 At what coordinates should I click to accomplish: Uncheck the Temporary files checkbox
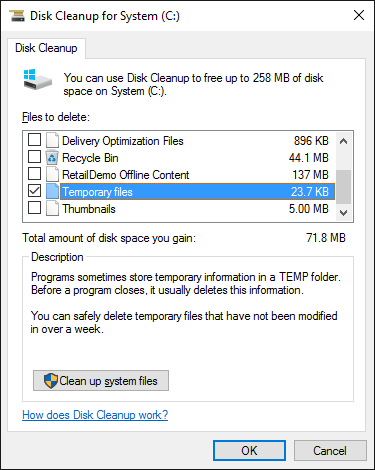[x=34, y=191]
